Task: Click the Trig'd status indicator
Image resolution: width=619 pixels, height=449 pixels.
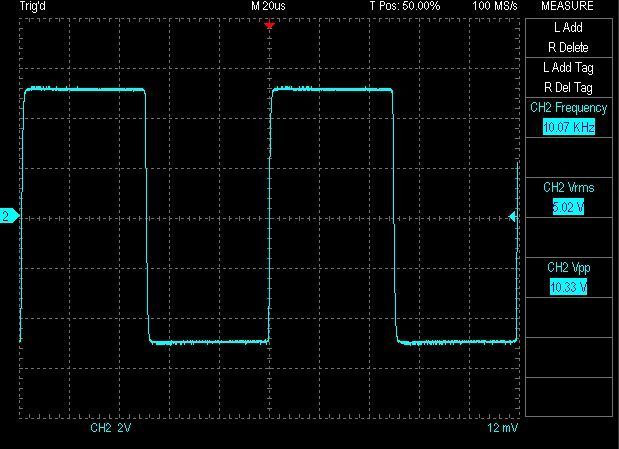Action: [32, 6]
